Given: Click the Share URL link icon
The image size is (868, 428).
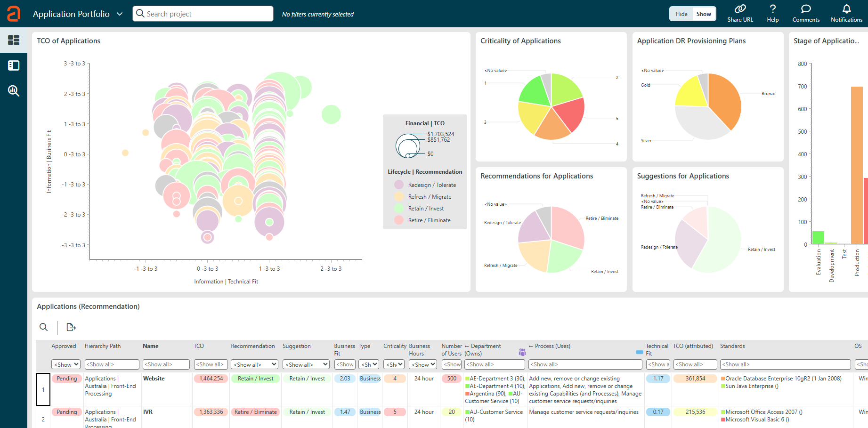Looking at the screenshot, I should [740, 9].
